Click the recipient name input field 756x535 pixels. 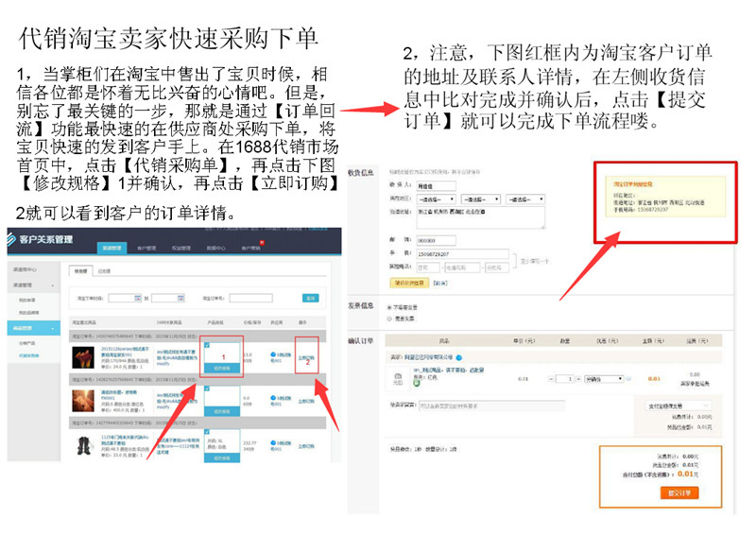pyautogui.click(x=436, y=185)
